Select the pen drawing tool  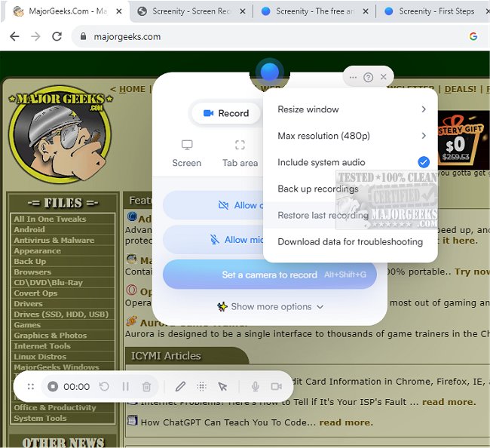click(180, 387)
